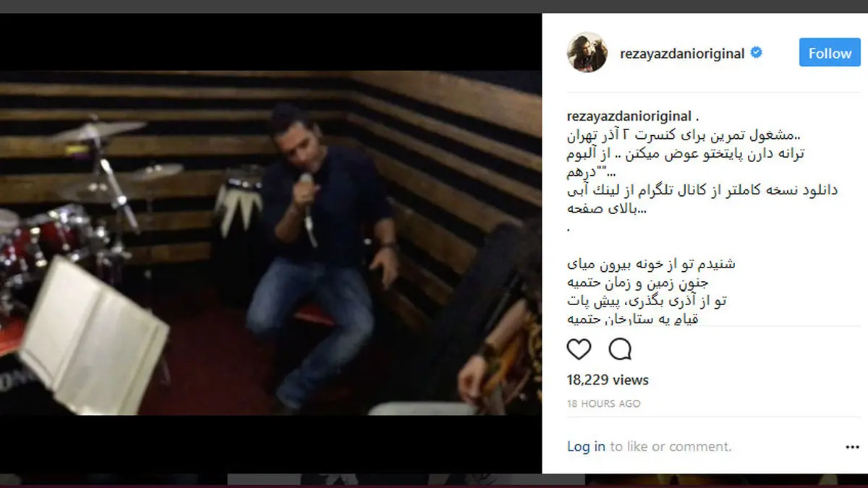868x488 pixels.
Task: Show details for 18,229 views
Action: (x=608, y=380)
